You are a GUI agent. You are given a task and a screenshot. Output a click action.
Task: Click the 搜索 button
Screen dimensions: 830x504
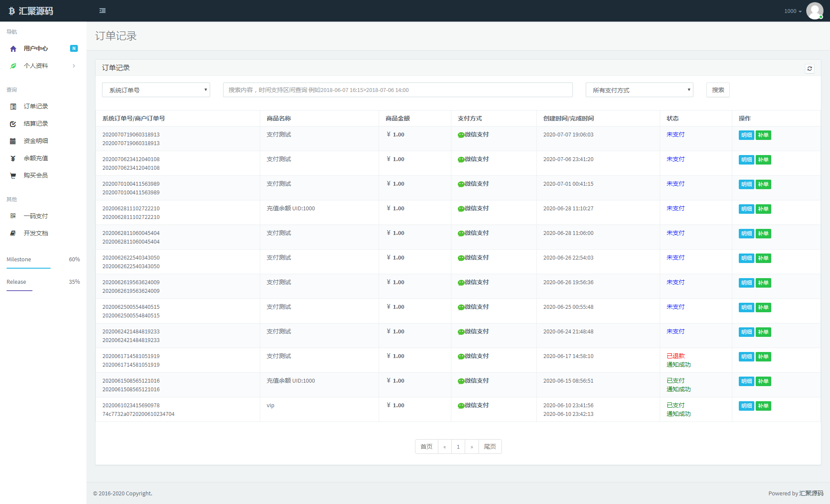tap(718, 90)
